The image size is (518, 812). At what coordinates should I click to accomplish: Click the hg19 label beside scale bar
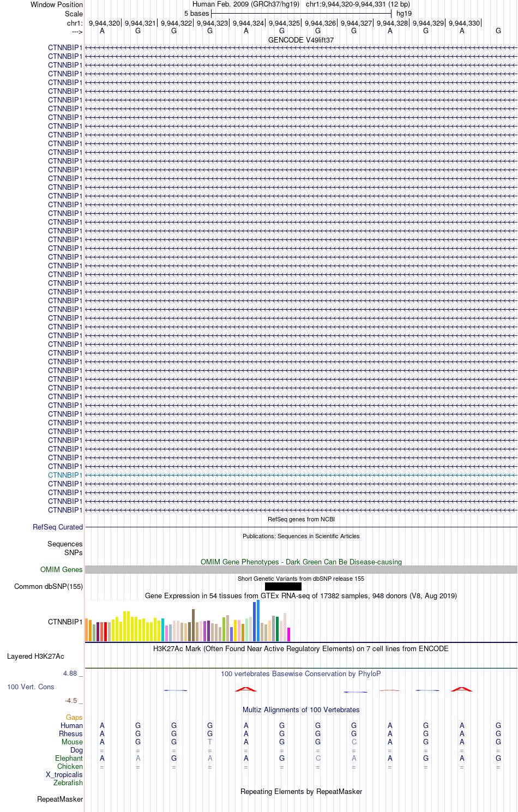pos(404,13)
